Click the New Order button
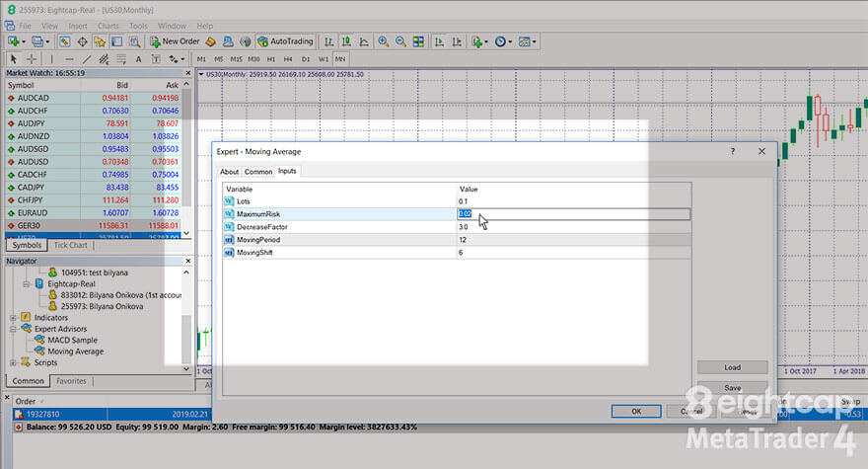This screenshot has height=469, width=868. (175, 41)
